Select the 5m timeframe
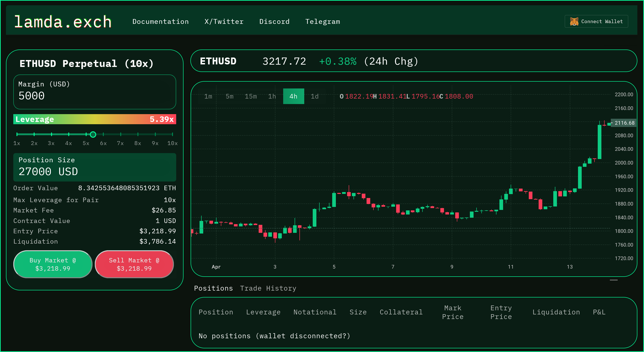This screenshot has height=352, width=644. point(229,96)
